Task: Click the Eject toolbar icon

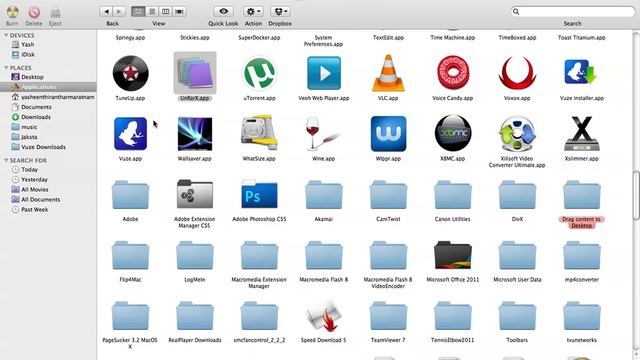Action: 55,12
